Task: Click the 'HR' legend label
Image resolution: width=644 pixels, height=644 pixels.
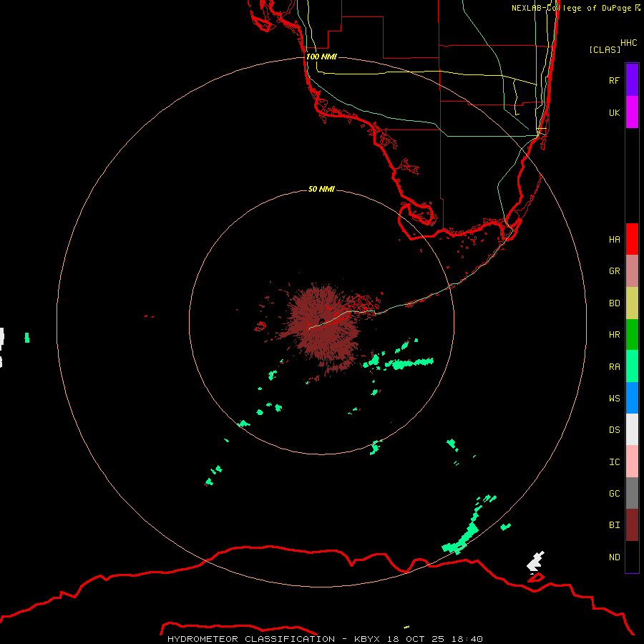Action: (614, 335)
